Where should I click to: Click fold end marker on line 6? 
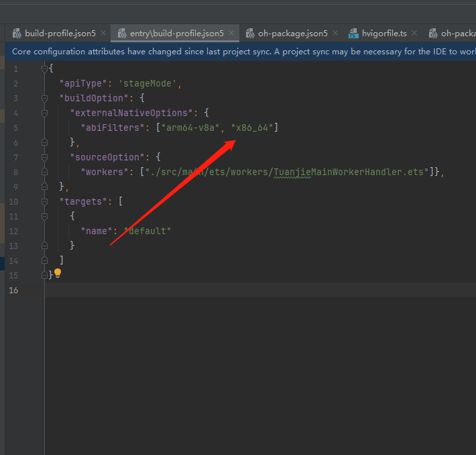tap(45, 142)
